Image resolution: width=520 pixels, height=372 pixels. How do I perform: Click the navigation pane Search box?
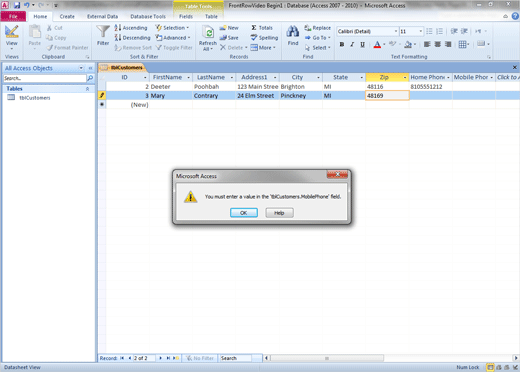coord(45,78)
